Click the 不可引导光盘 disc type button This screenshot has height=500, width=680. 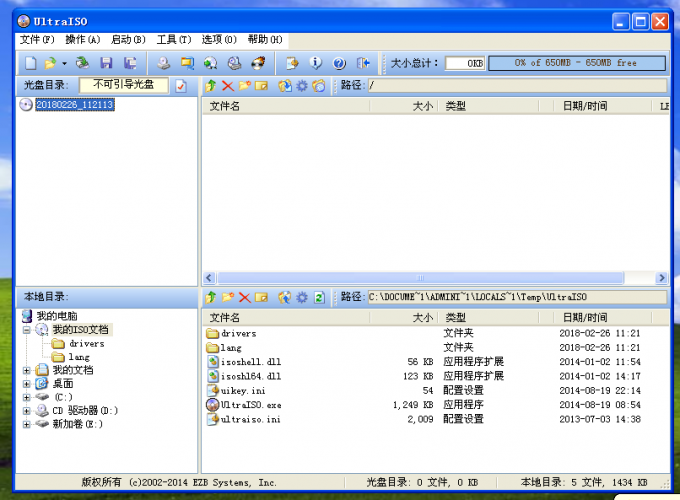(x=124, y=85)
